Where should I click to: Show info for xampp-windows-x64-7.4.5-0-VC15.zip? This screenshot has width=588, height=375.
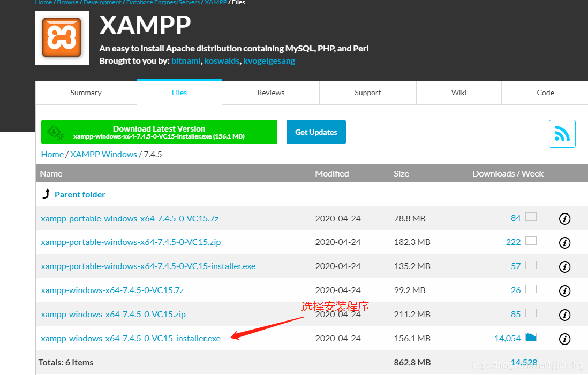(564, 315)
